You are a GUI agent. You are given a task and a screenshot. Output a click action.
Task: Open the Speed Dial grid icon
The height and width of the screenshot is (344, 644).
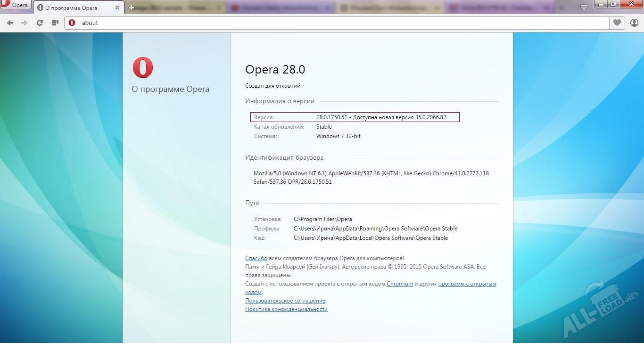tap(55, 23)
